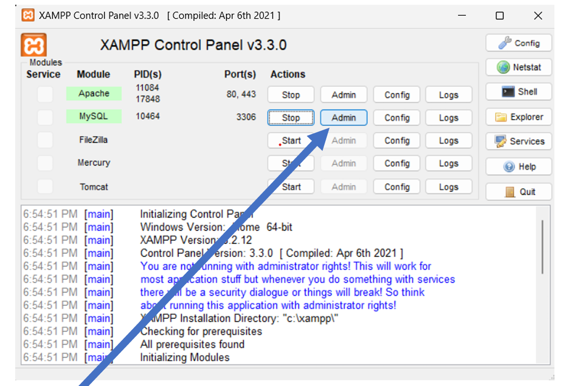
Task: Click the Apache ports "80, 443"
Action: click(241, 94)
